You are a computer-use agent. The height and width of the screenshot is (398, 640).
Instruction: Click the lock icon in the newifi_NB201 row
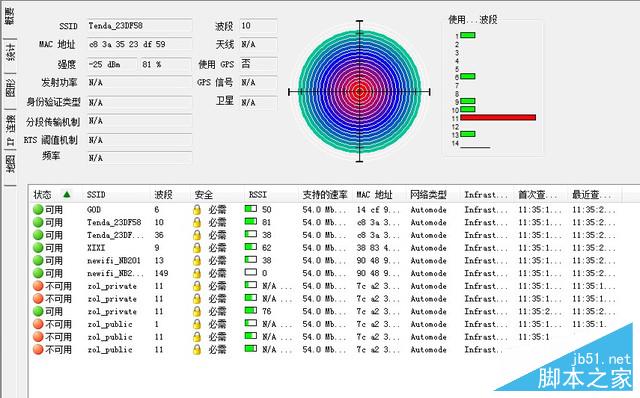(x=197, y=260)
